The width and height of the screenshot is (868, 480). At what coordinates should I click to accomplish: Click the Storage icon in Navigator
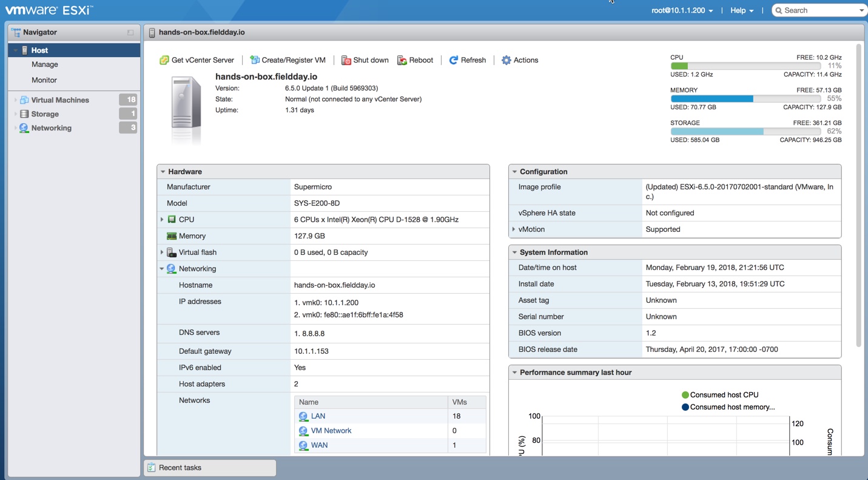(24, 113)
